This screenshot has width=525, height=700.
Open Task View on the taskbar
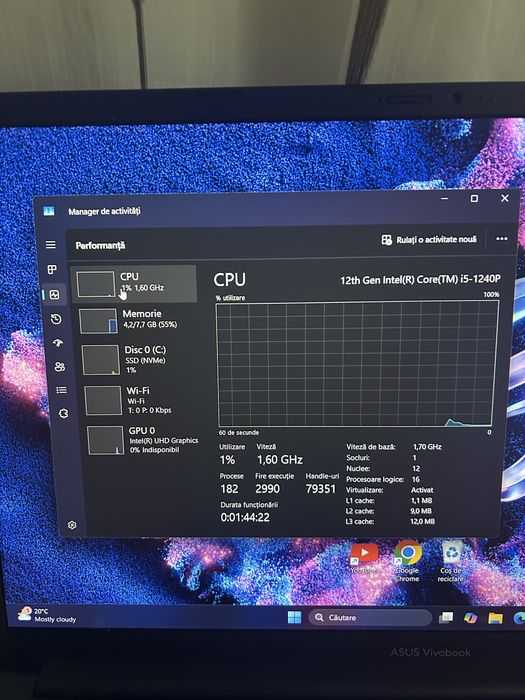pyautogui.click(x=446, y=617)
